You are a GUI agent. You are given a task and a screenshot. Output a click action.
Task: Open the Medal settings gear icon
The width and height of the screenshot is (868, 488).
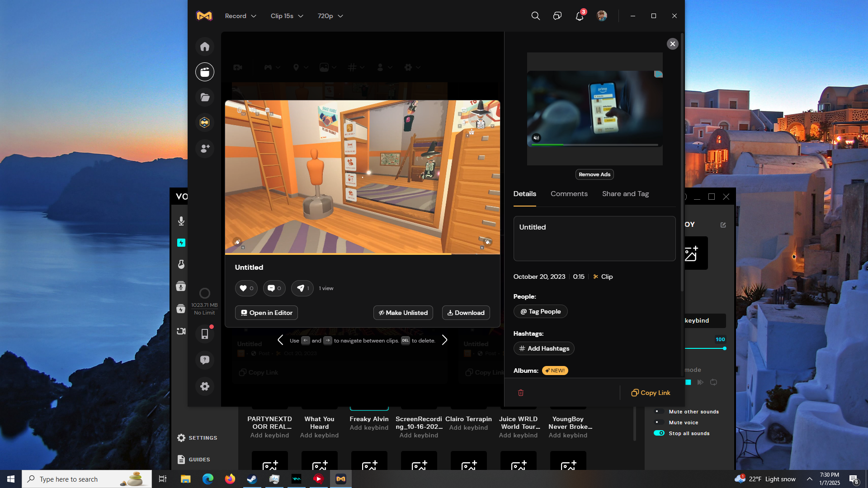tap(205, 386)
